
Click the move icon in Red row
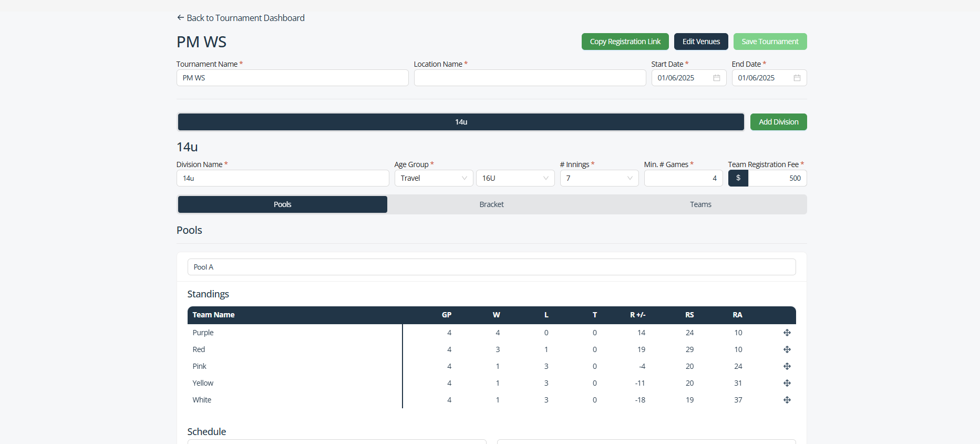pos(787,349)
